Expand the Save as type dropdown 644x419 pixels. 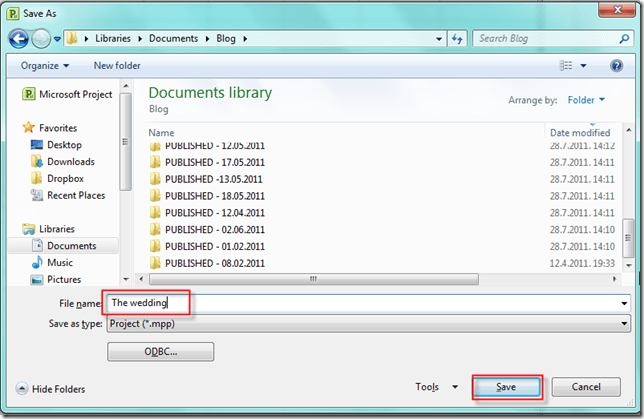(x=624, y=323)
